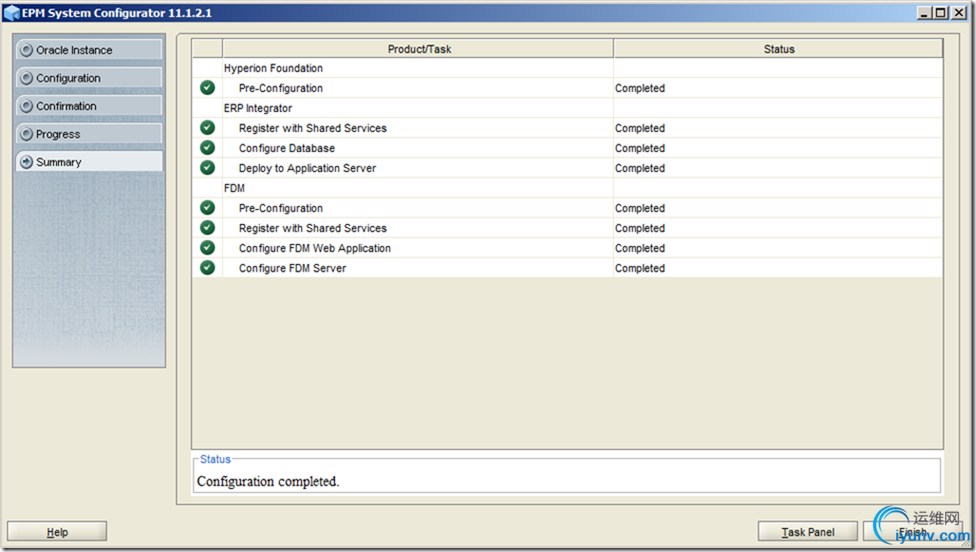Click check icon beside FDM Register with Shared Services
976x552 pixels.
(207, 228)
